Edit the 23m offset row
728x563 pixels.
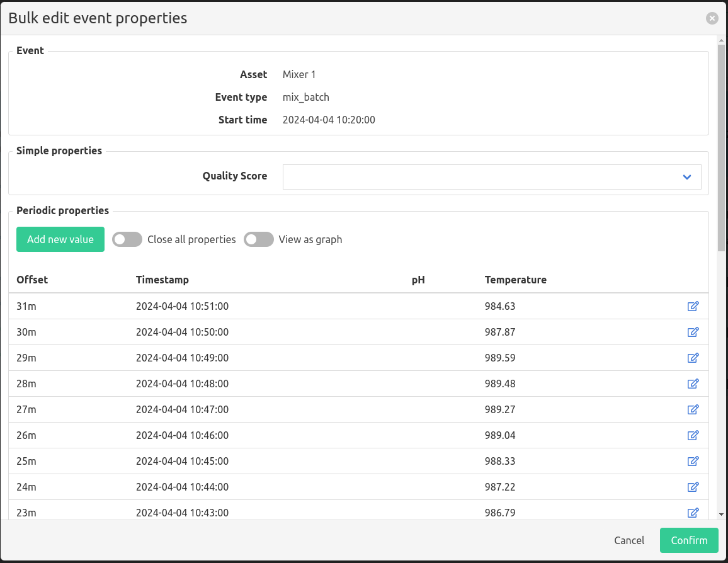tap(693, 513)
